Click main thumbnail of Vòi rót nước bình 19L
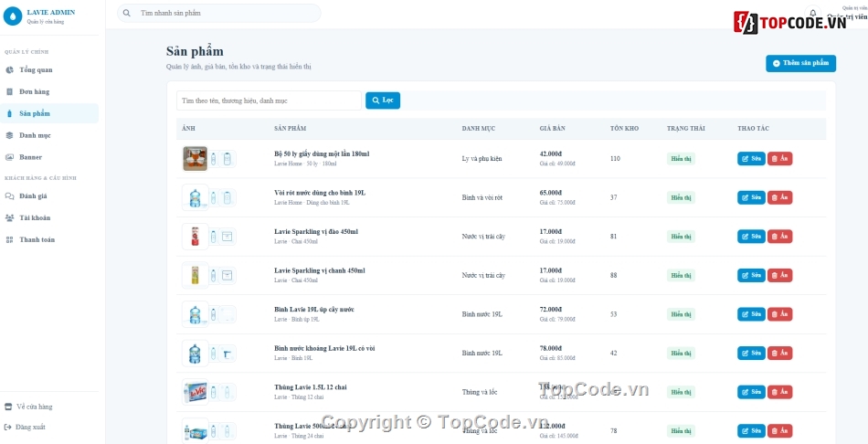Image resolution: width=868 pixels, height=444 pixels. (x=195, y=197)
